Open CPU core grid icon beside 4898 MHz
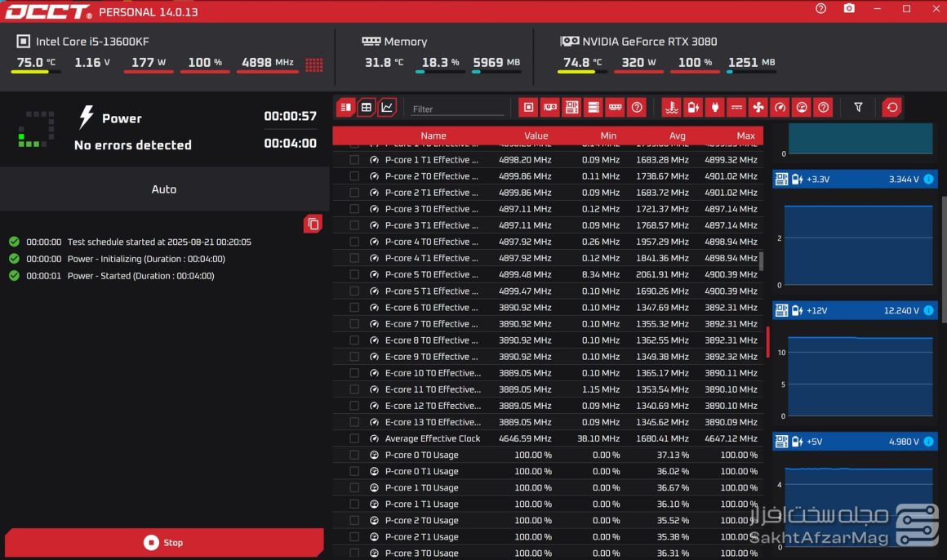This screenshot has width=947, height=560. [x=313, y=64]
